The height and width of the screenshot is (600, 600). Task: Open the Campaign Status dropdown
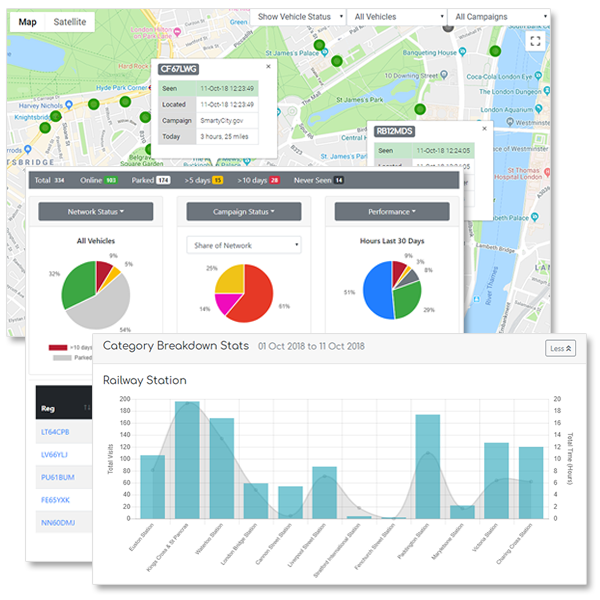pos(244,212)
